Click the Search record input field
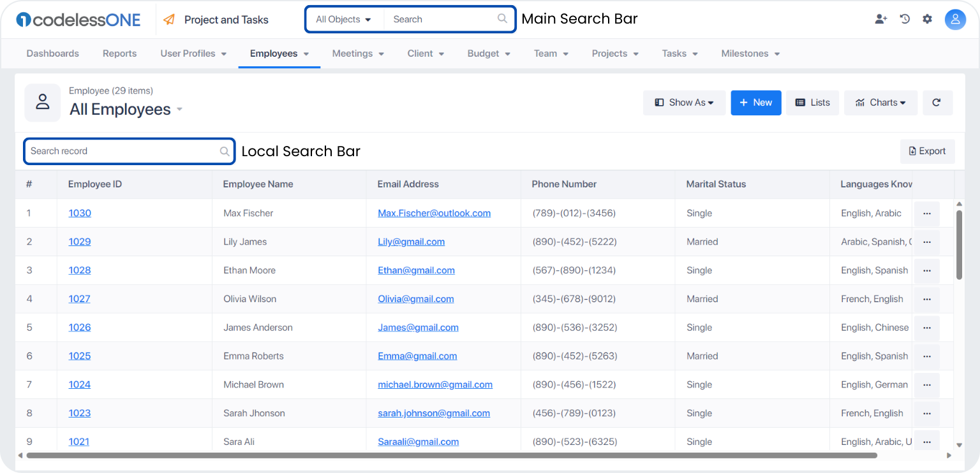This screenshot has height=473, width=980. pos(130,151)
